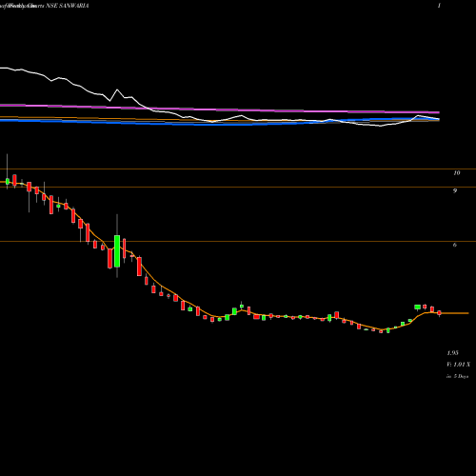Click the first green candle with long upper wick
This screenshot has width=476, height=476.
pos(8,181)
